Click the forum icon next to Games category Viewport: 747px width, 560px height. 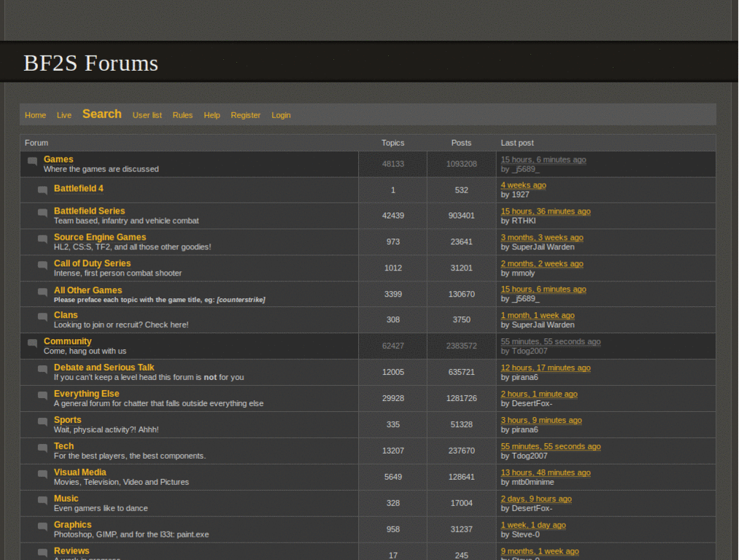[x=33, y=162]
